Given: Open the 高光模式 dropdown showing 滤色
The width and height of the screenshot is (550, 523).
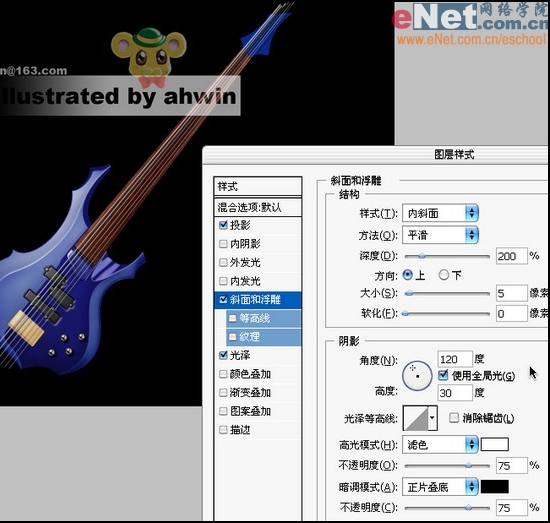Looking at the screenshot, I should tap(440, 445).
